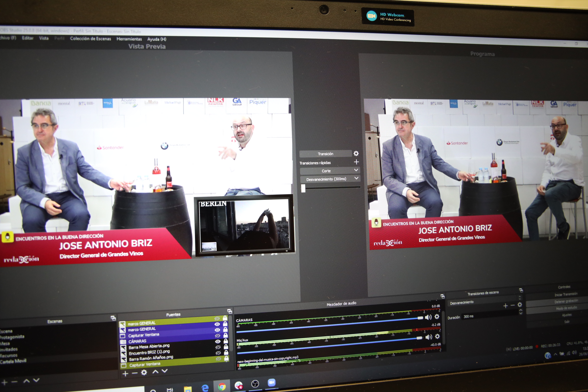Hide the blue-highlighted marco GENERAL source
This screenshot has height=392, width=588.
click(217, 324)
